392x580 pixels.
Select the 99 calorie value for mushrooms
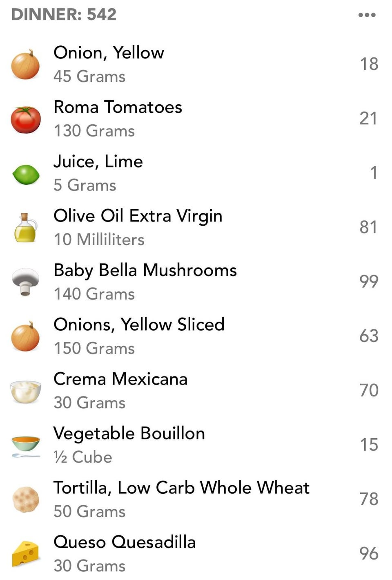[369, 282]
